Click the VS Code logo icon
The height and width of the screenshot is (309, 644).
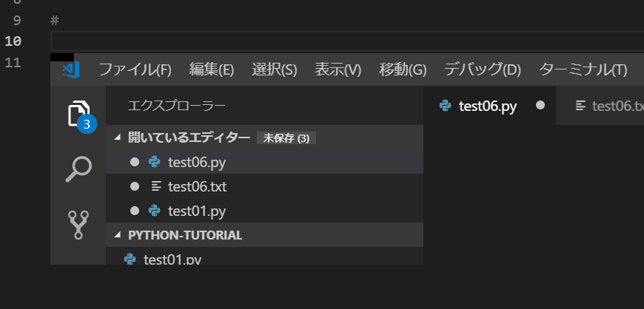pyautogui.click(x=70, y=69)
